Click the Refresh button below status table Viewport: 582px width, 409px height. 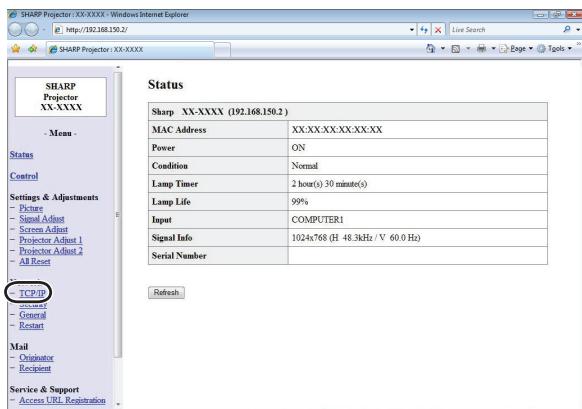coord(166,292)
